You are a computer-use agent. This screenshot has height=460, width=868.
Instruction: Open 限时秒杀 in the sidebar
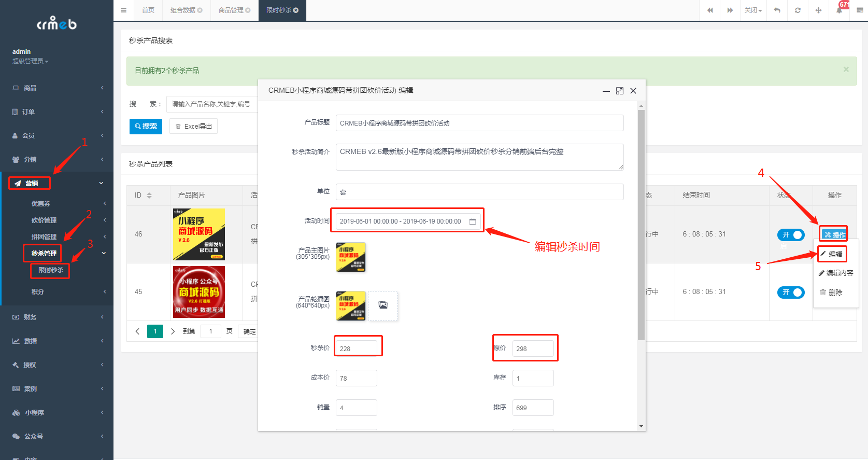[x=51, y=270]
